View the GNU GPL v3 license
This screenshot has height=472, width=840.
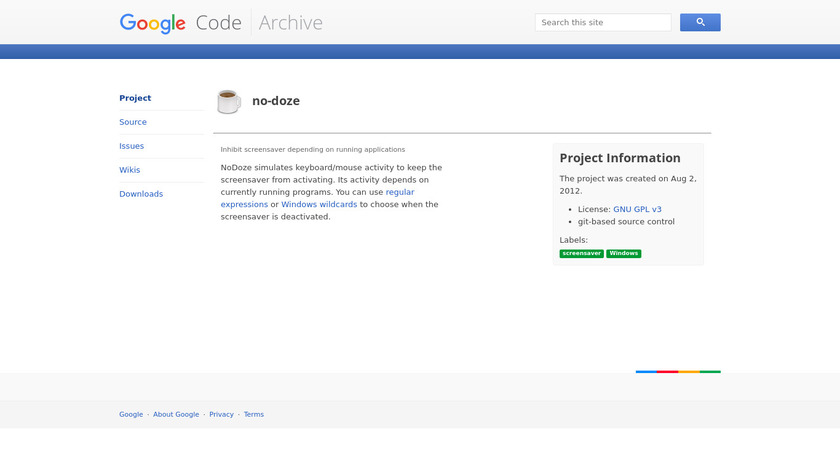(637, 209)
